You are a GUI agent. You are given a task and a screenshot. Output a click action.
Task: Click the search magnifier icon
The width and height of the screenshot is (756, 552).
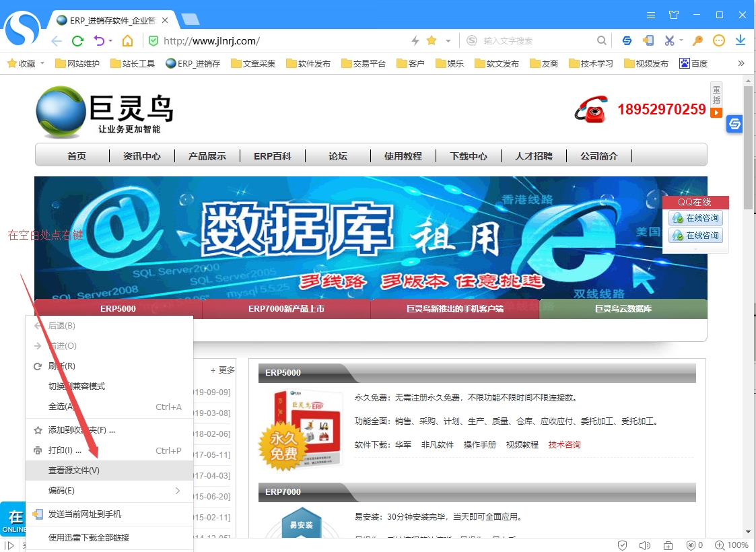click(x=602, y=40)
